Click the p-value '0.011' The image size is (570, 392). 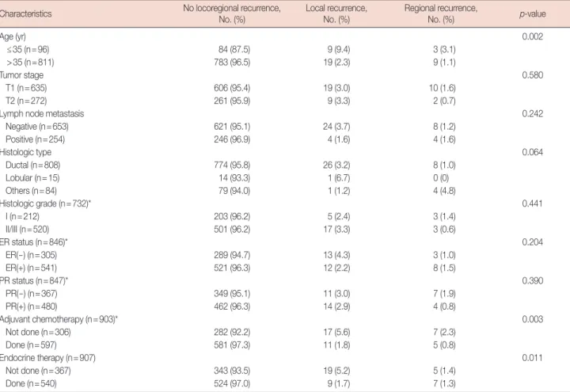pos(533,358)
